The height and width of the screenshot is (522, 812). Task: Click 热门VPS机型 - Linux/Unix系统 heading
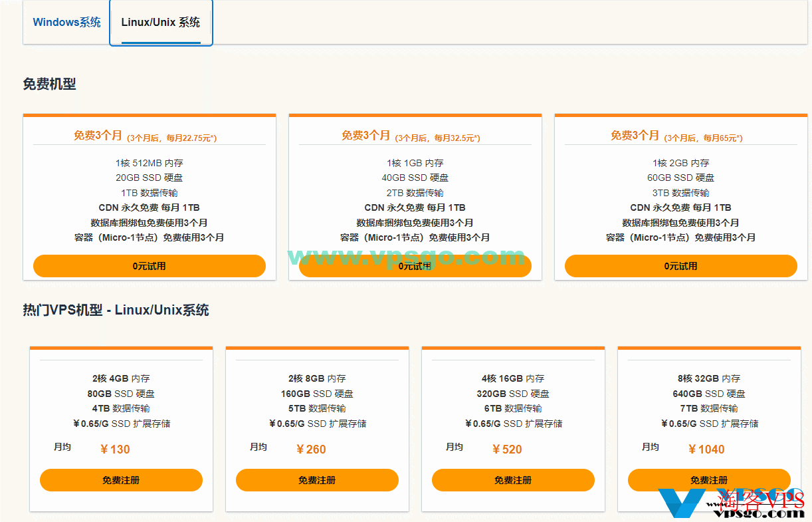[116, 310]
